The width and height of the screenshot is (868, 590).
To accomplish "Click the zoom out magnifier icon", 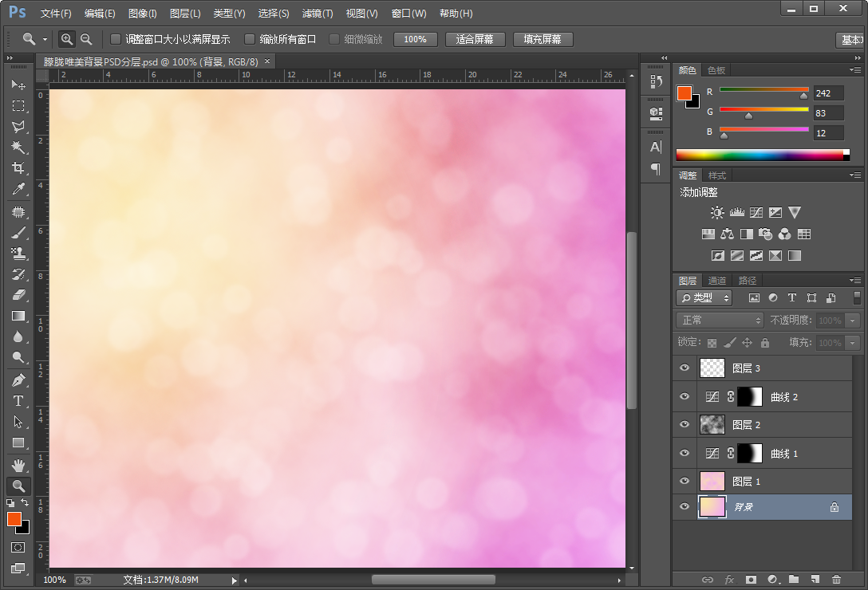I will click(86, 39).
